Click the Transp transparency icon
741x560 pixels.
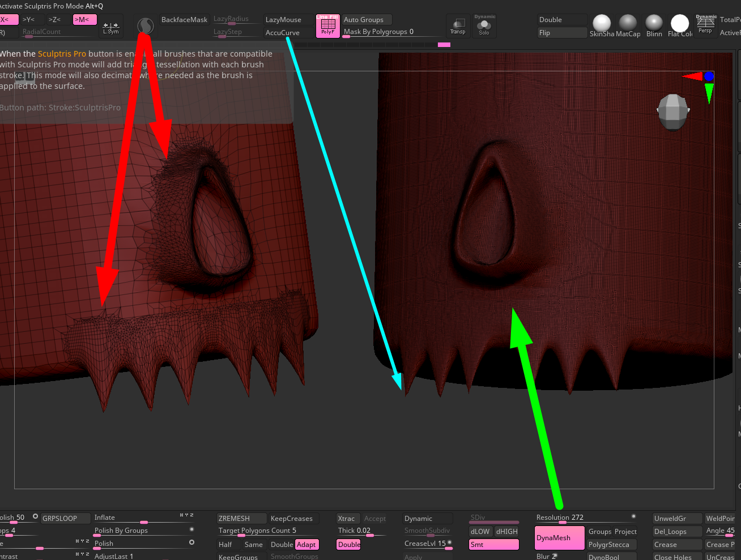[x=458, y=26]
